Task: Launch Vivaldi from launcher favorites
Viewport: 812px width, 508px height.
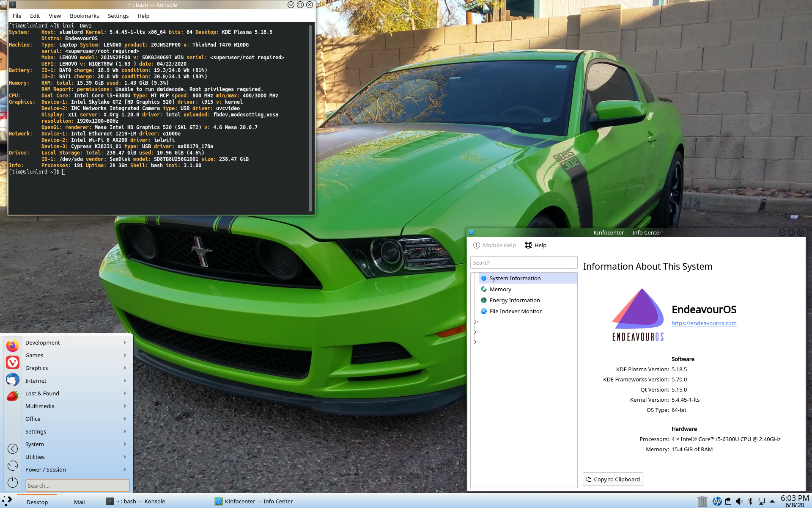Action: 13,362
